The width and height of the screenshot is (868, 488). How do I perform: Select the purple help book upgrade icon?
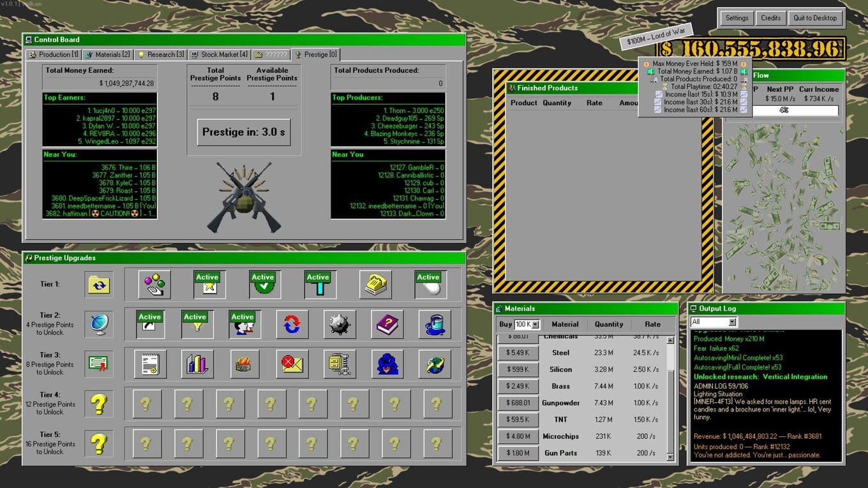coord(387,324)
